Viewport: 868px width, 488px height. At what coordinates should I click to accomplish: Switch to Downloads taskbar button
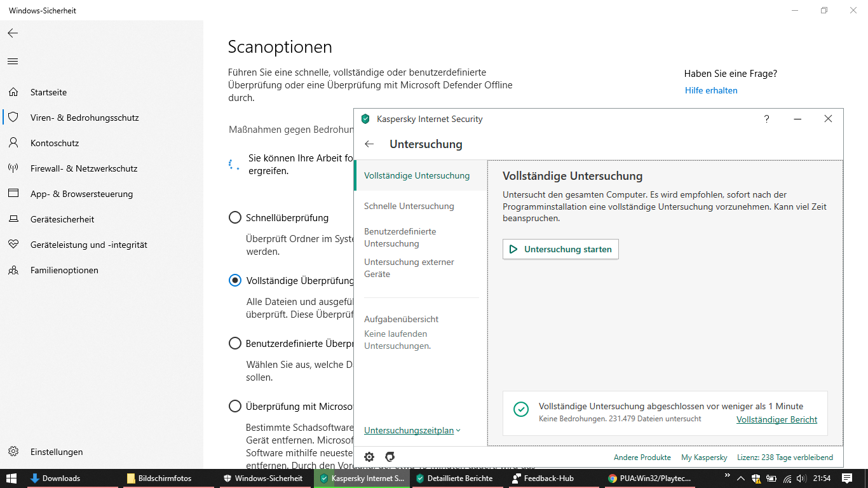pyautogui.click(x=72, y=478)
